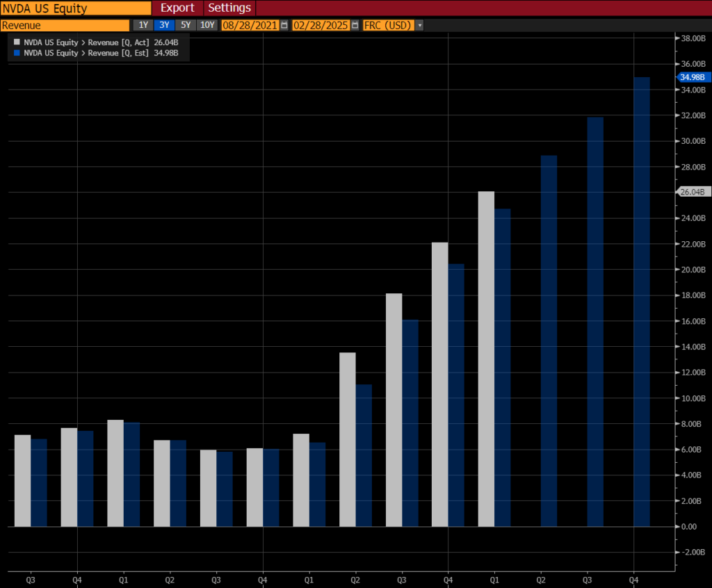Select the 1Y time range
Screen dimensions: 712x588
click(x=143, y=26)
